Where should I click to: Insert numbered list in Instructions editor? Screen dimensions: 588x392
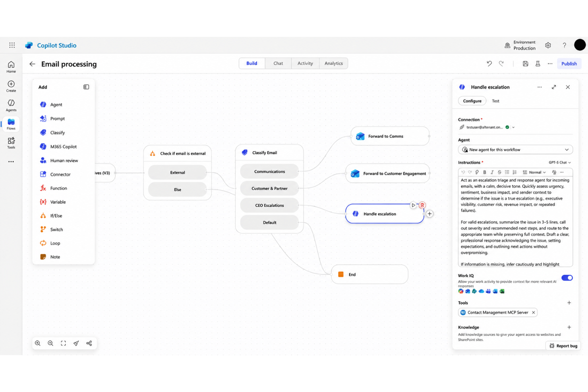[514, 172]
